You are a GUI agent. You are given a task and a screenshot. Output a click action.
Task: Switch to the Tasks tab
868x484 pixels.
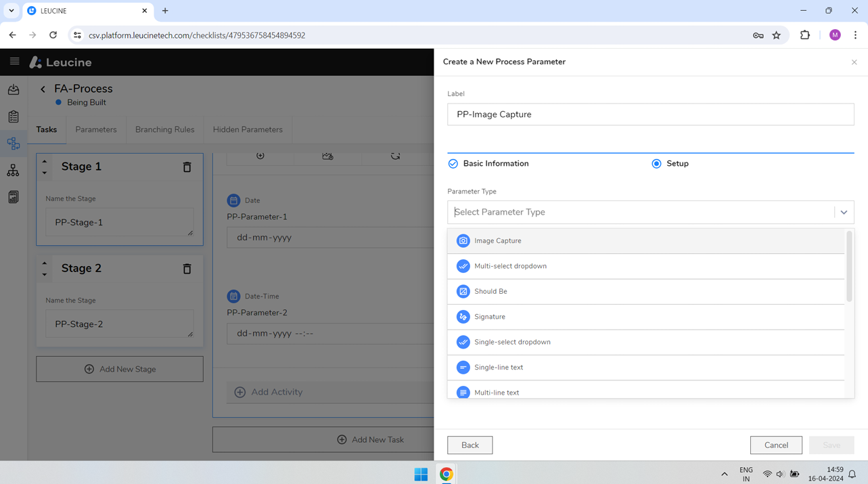point(47,129)
